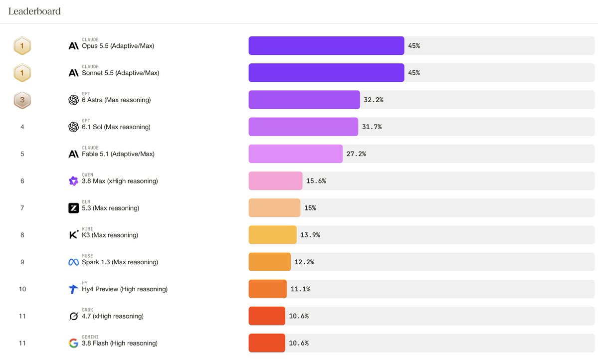Click the Kimi K logo beside K3

click(x=73, y=235)
